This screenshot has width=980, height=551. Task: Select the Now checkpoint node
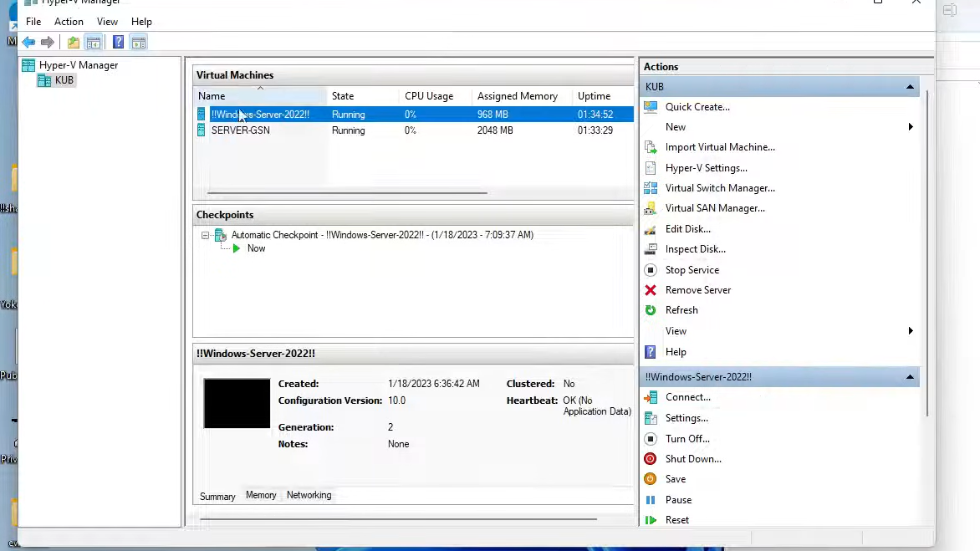point(256,248)
